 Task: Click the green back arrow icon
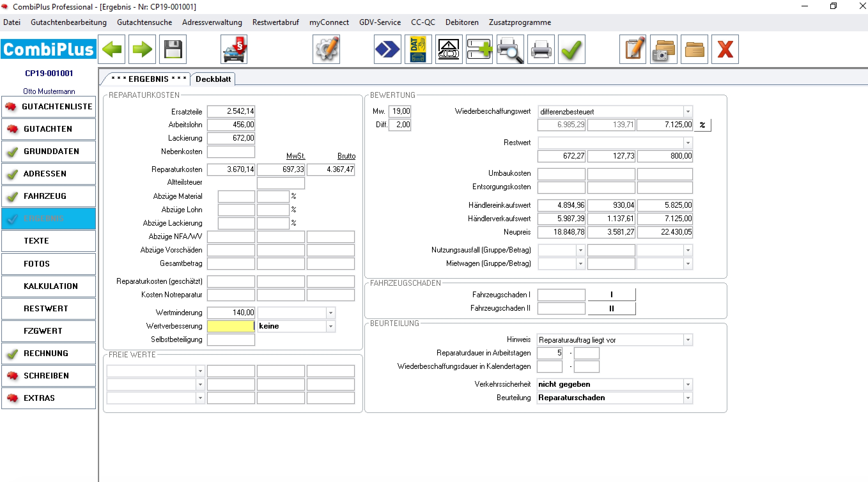pos(112,49)
